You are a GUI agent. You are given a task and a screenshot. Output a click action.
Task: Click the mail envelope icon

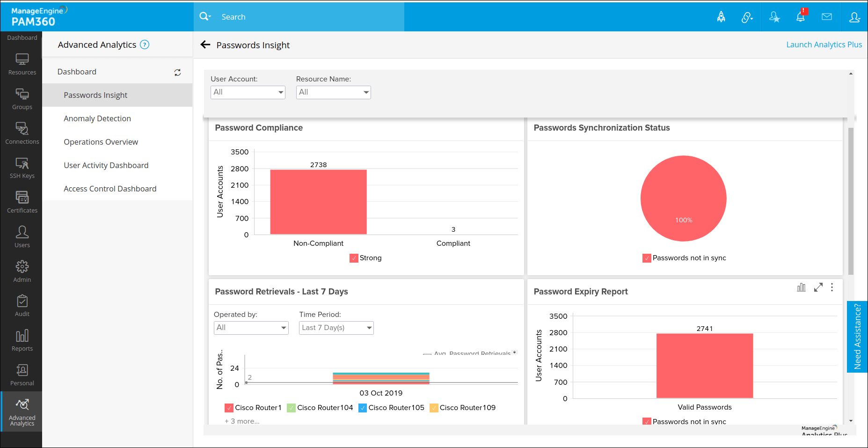pos(827,17)
